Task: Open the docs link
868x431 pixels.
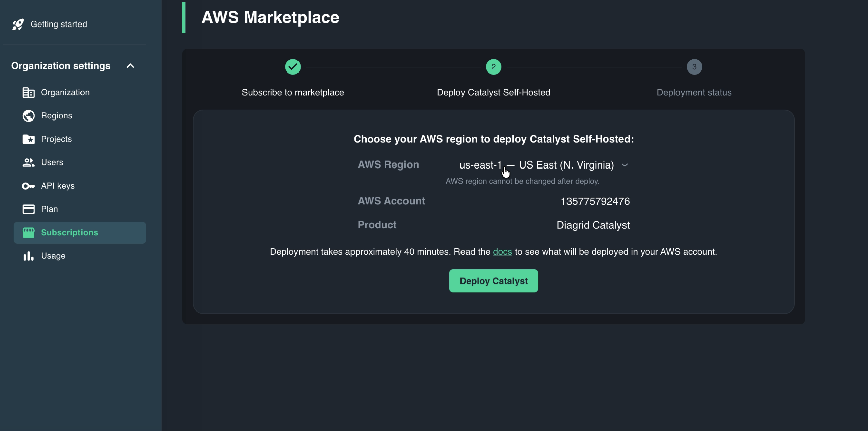Action: click(502, 252)
